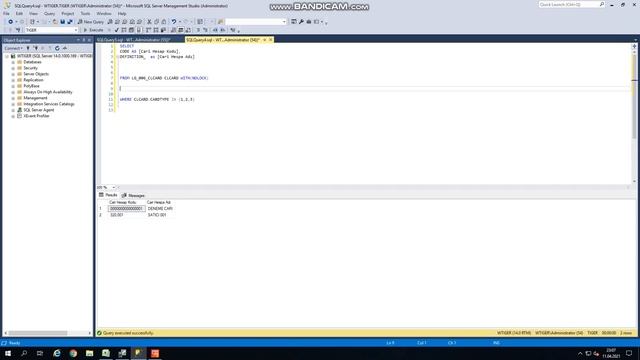Click the Quick Launch search field

click(x=571, y=4)
